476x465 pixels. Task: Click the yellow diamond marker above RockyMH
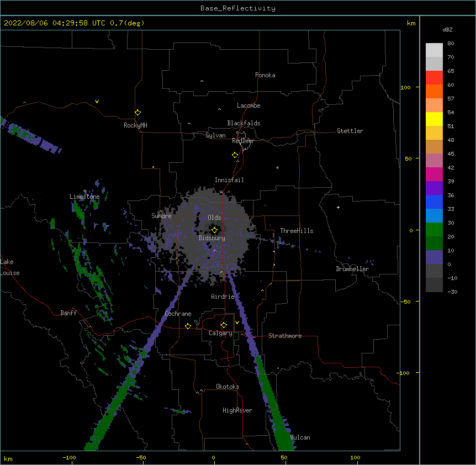point(137,113)
